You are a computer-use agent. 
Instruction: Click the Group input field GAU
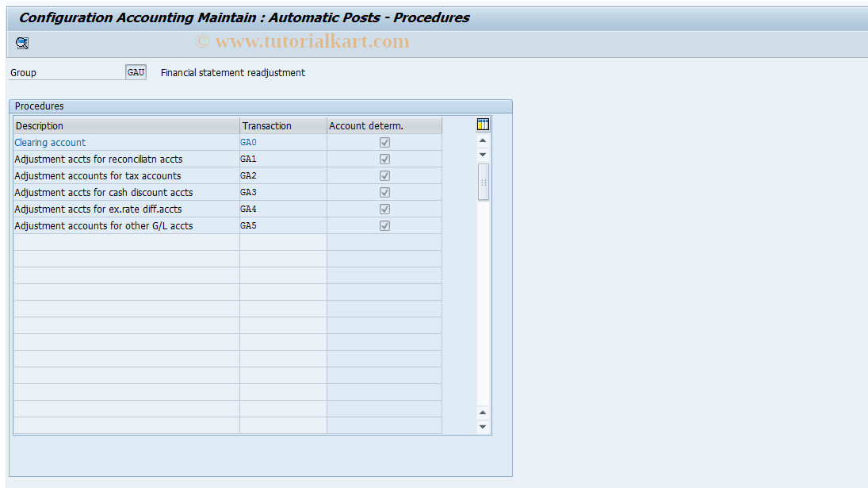point(136,72)
